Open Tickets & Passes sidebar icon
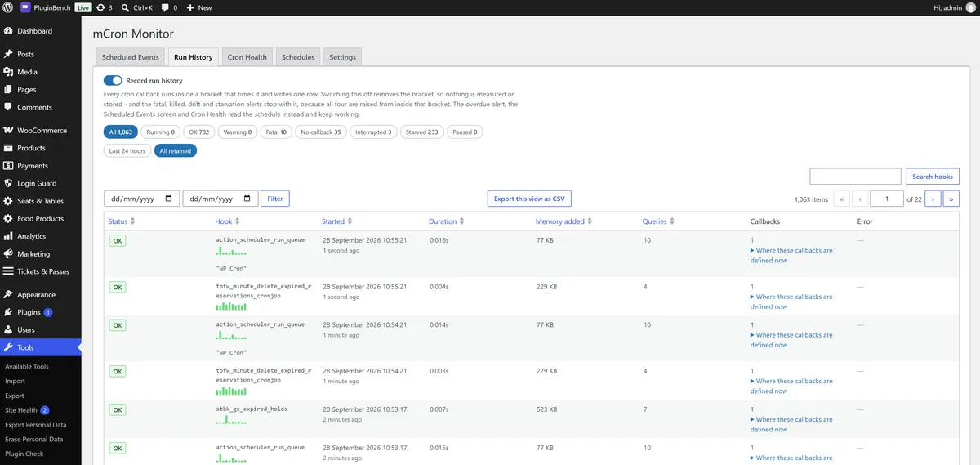 click(8, 271)
